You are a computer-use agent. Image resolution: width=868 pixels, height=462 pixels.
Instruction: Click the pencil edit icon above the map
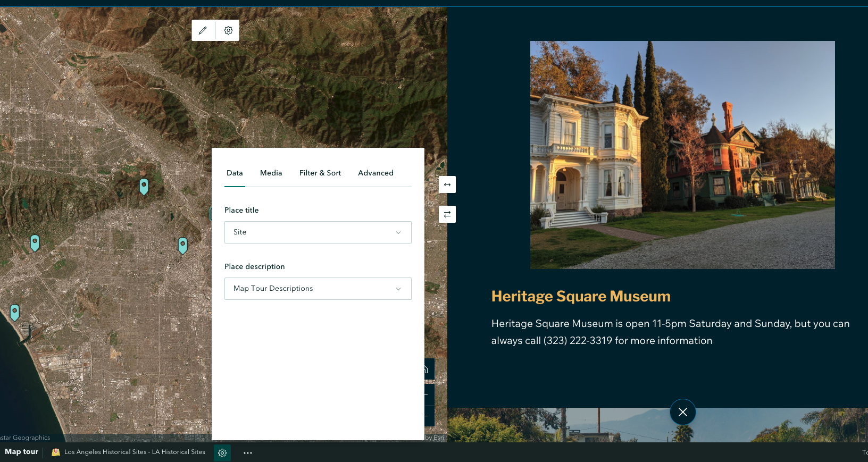pyautogui.click(x=203, y=30)
